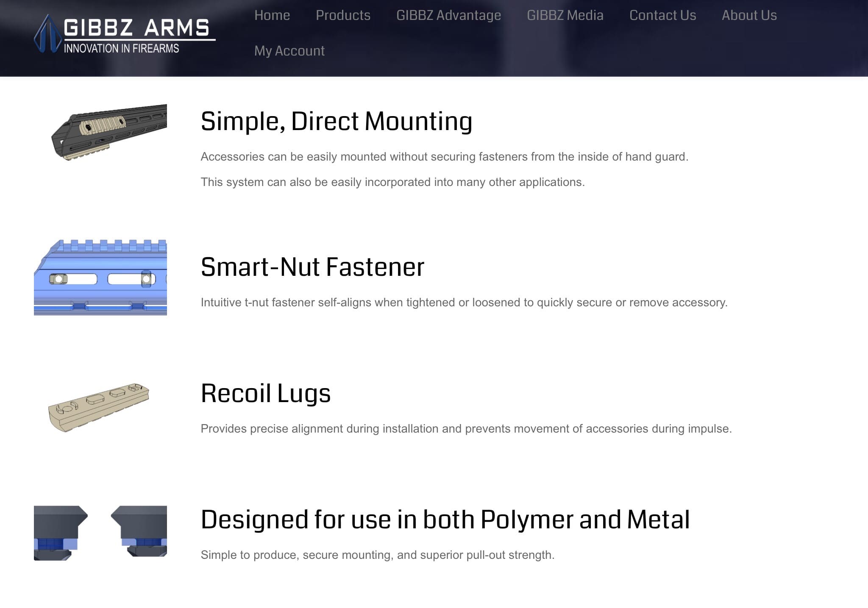Open GIBBZ Media section

565,15
